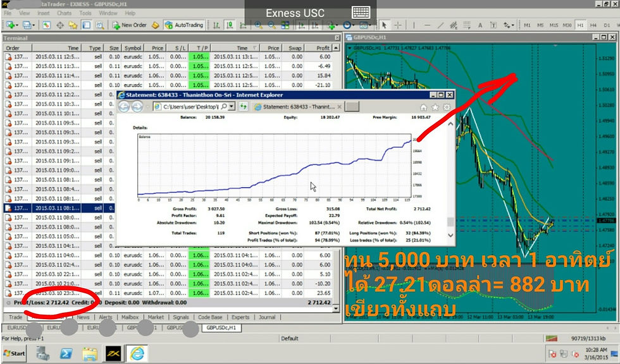The width and height of the screenshot is (620, 364).
Task: Switch chart to candlesticks icon
Action: click(230, 25)
